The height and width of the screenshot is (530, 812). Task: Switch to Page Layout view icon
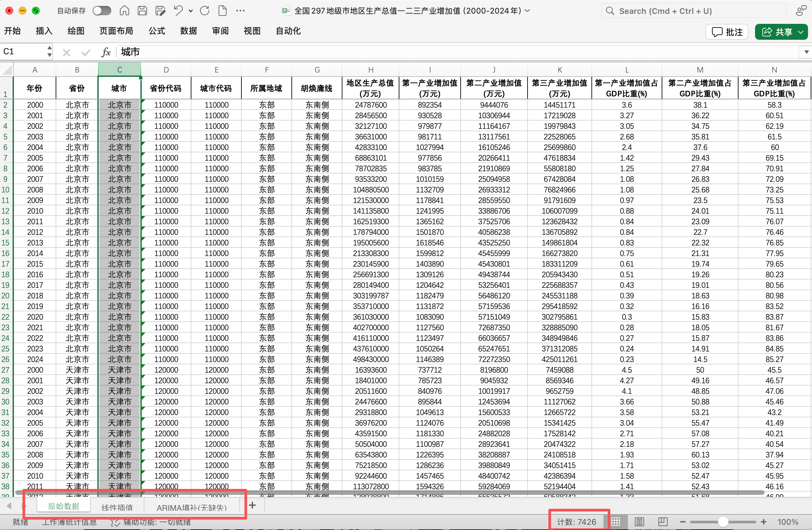click(x=639, y=521)
